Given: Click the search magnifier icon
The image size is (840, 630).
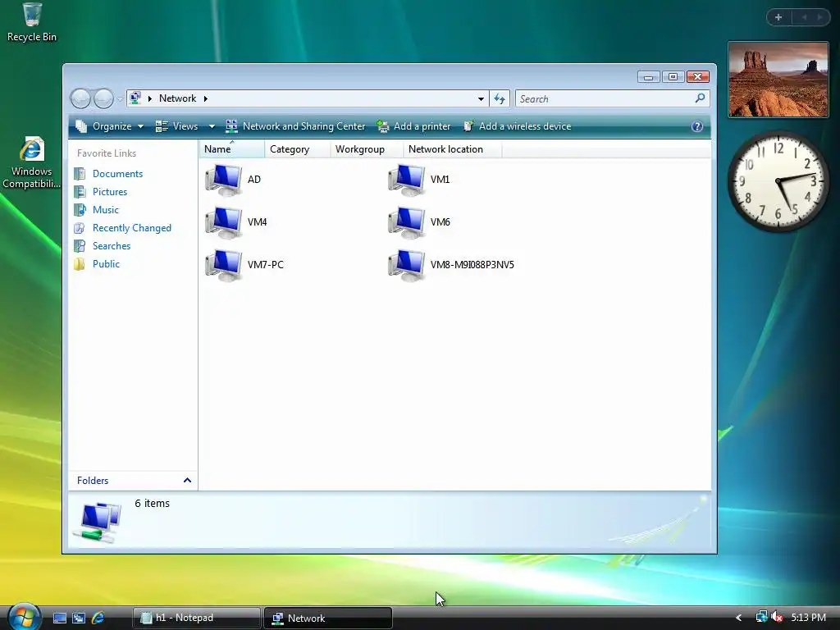Looking at the screenshot, I should click(x=700, y=98).
